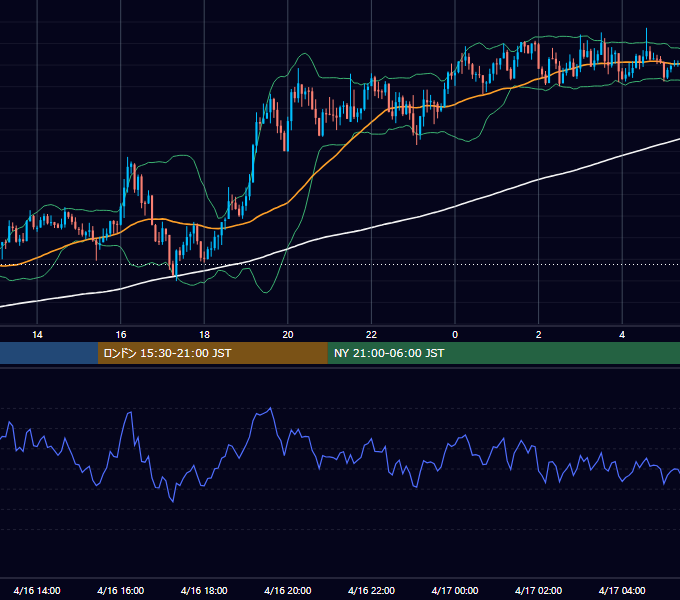Viewport: 680px width, 600px height.
Task: Click the 18 hour label on price chart axis
Action: (x=204, y=335)
